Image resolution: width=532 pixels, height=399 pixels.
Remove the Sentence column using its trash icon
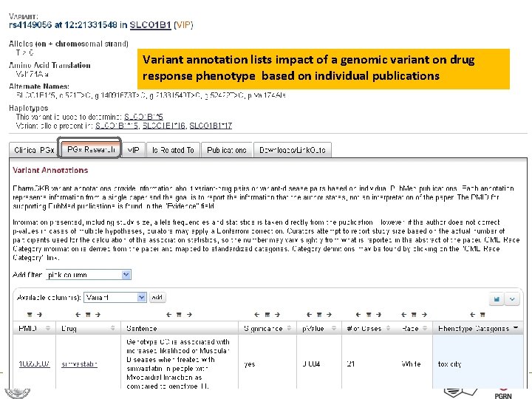(x=179, y=315)
